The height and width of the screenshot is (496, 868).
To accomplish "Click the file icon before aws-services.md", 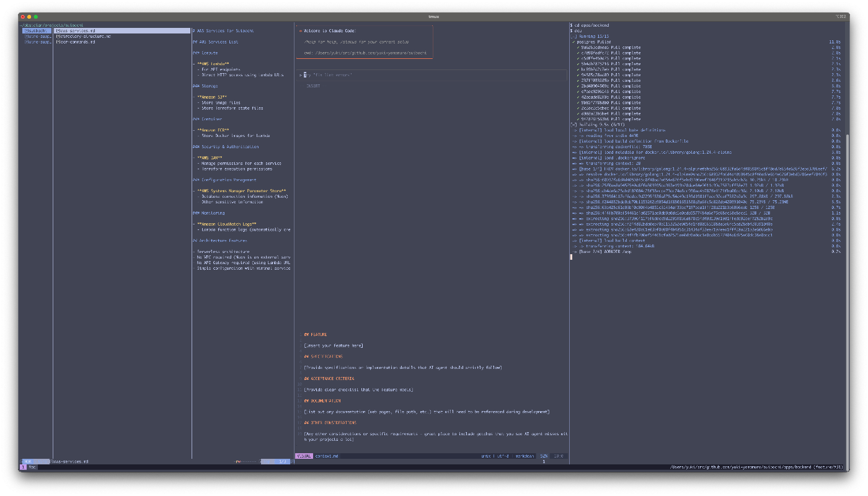I will pyautogui.click(x=57, y=30).
